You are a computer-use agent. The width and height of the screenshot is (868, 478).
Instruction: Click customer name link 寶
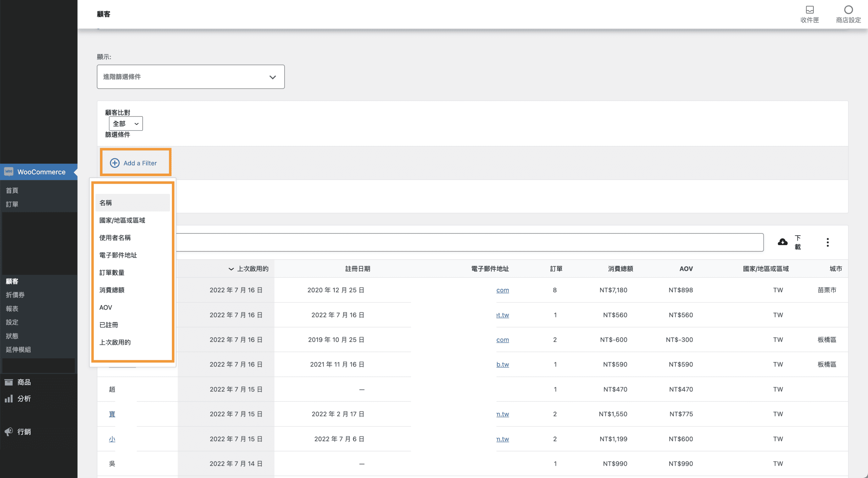(x=112, y=414)
